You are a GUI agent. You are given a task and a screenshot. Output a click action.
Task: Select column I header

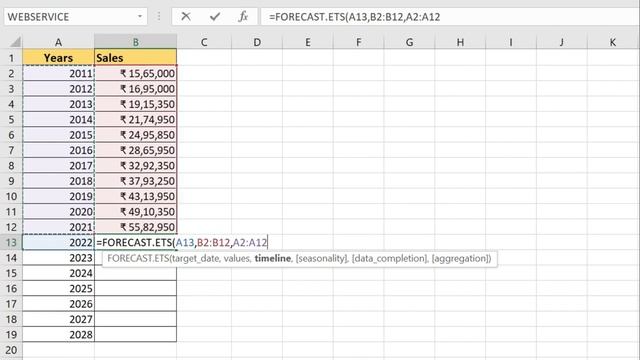[x=511, y=42]
